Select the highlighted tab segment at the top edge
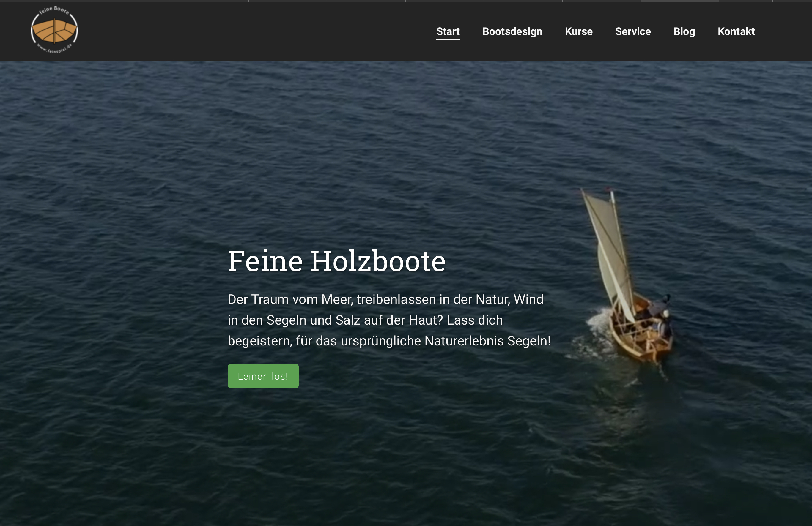Screen dimensions: 812x526 coord(680,1)
